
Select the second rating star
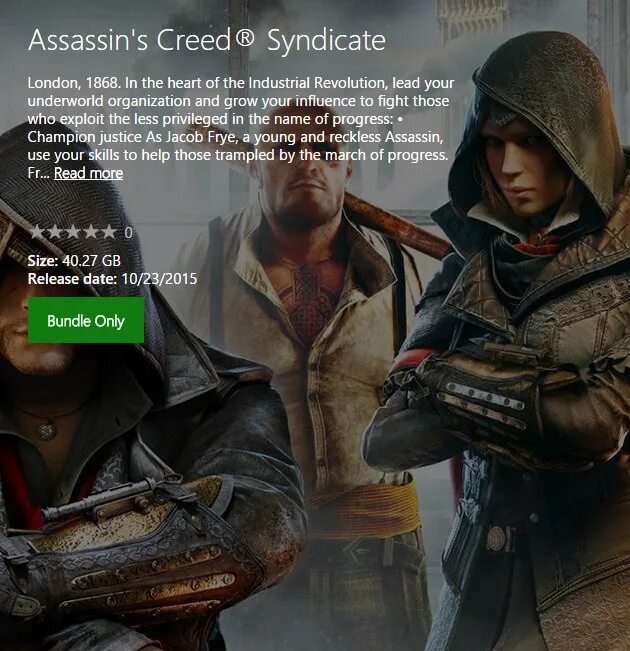pos(55,232)
